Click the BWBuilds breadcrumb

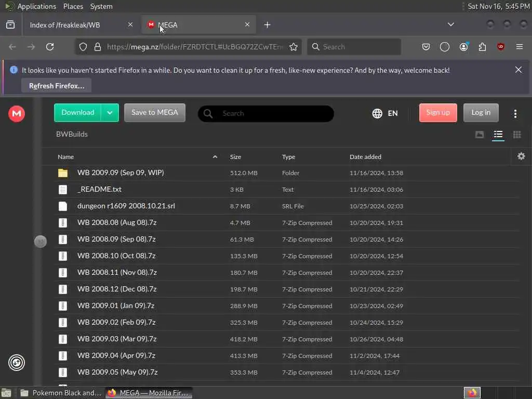72,135
